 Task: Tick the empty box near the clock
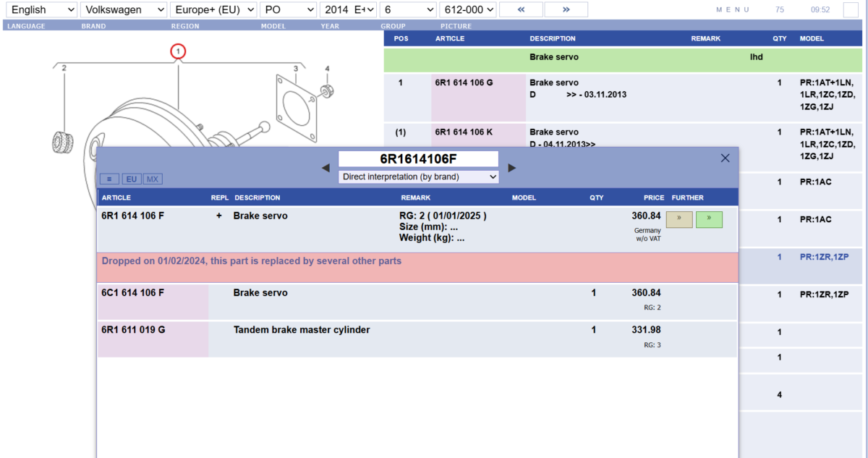[x=851, y=9]
